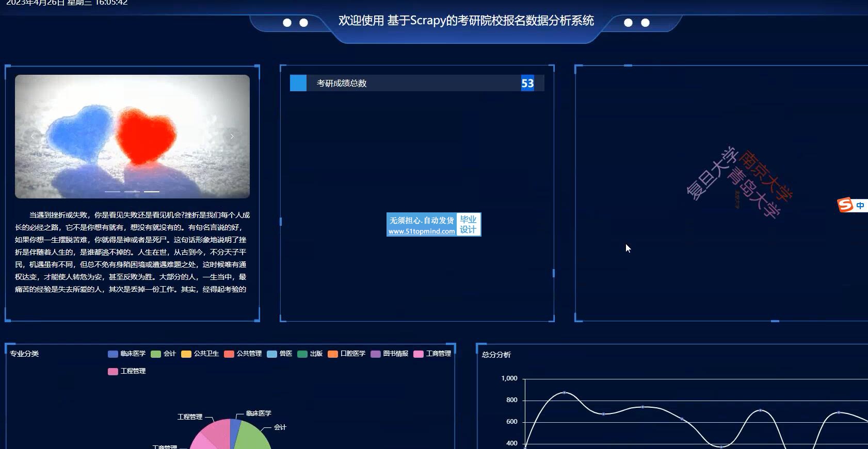The height and width of the screenshot is (449, 868).
Task: Toggle the 兽医 legend entry
Action: [x=280, y=354]
